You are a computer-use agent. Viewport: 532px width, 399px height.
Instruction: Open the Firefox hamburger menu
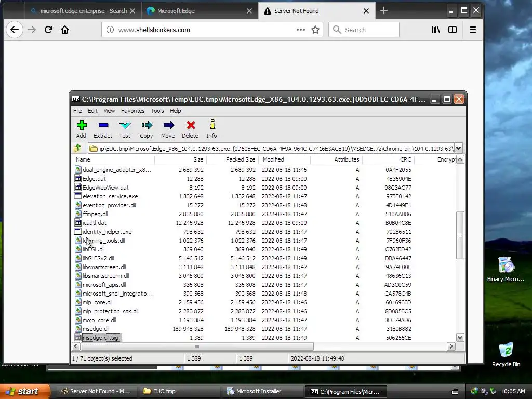tap(472, 30)
